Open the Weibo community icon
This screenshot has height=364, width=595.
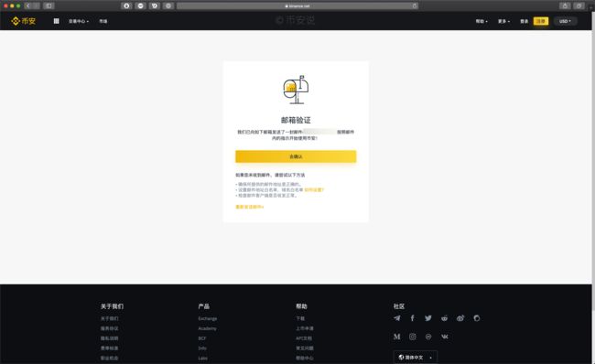point(460,318)
